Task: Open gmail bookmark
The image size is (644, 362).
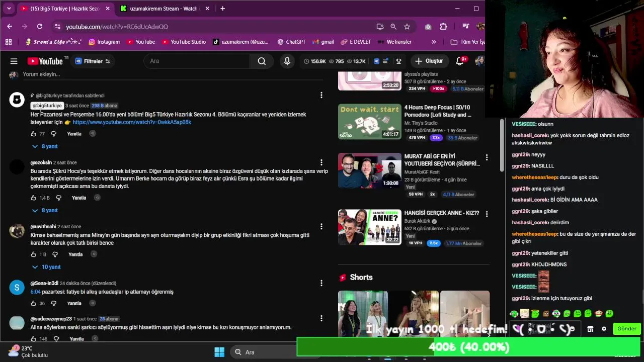Action: pyautogui.click(x=323, y=42)
